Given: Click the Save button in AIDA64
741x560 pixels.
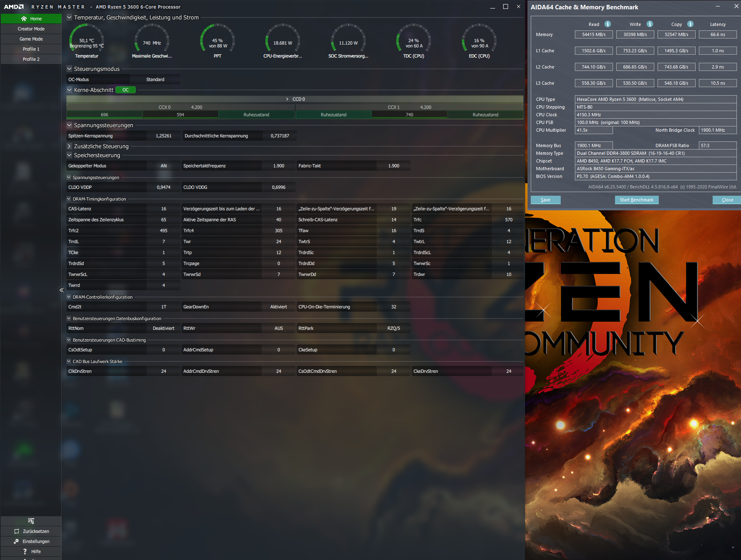Looking at the screenshot, I should (545, 200).
